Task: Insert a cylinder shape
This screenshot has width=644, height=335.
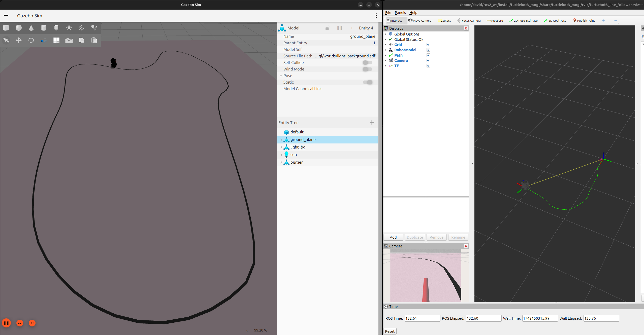Action: coord(44,28)
